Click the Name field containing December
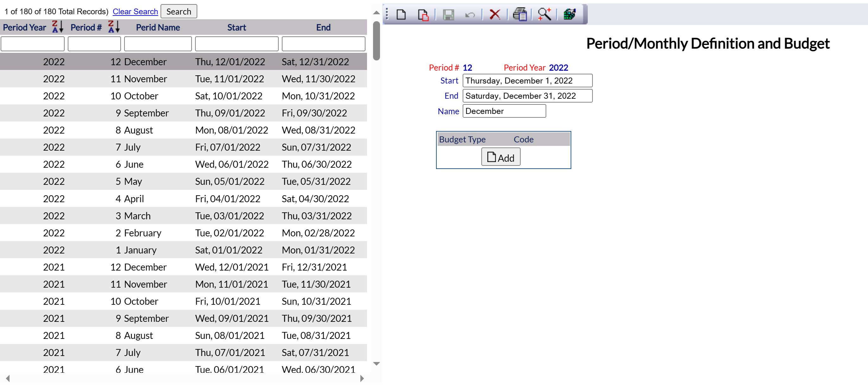Image resolution: width=868 pixels, height=387 pixels. pyautogui.click(x=504, y=111)
